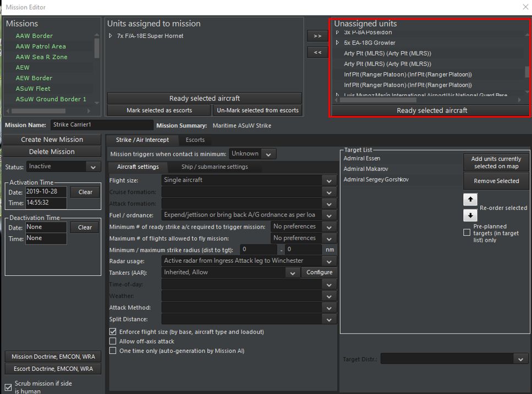Image resolution: width=532 pixels, height=394 pixels.
Task: Click Mark selected as escorts
Action: (x=159, y=110)
